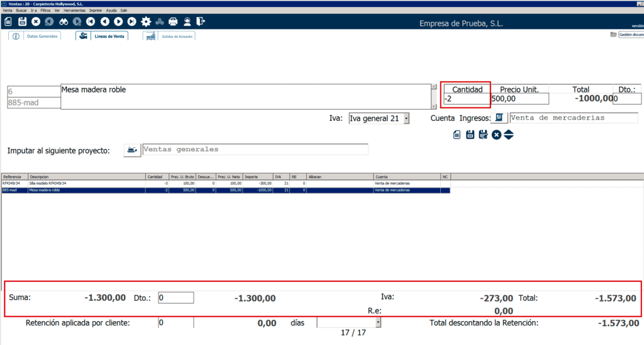Image resolution: width=644 pixels, height=345 pixels.
Task: Click the Cuenta Ingresos account lookup button
Action: pos(499,118)
